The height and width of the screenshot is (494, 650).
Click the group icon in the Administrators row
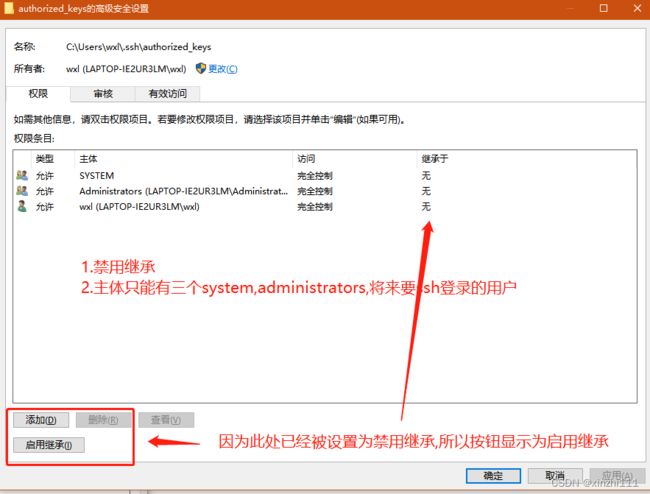(22, 191)
